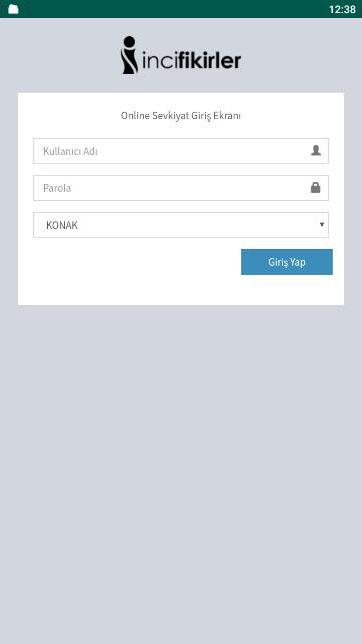Screen dimensions: 362x644
Task: Tap the notification icon in status bar
Action: (13, 9)
